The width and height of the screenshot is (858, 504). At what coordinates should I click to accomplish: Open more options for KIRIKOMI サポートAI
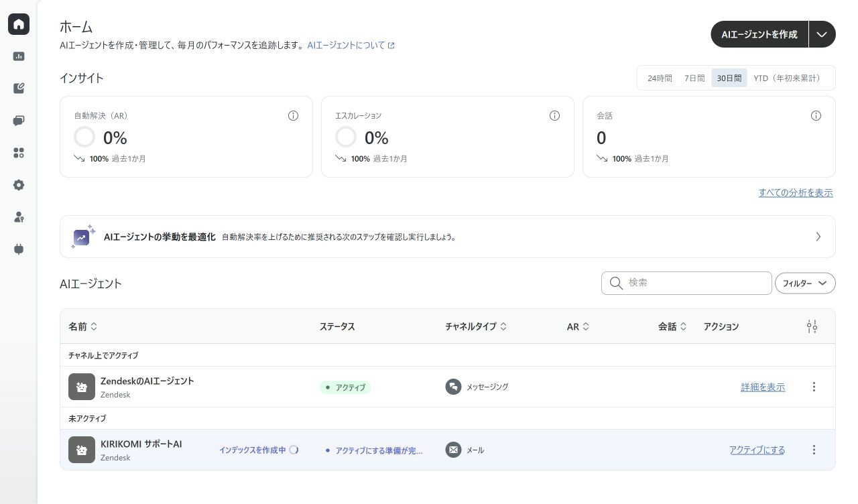coord(814,450)
